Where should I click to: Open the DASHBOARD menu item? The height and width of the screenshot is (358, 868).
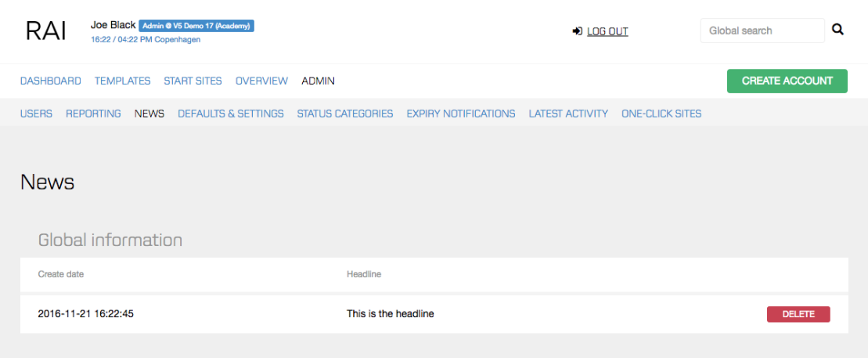tap(50, 81)
